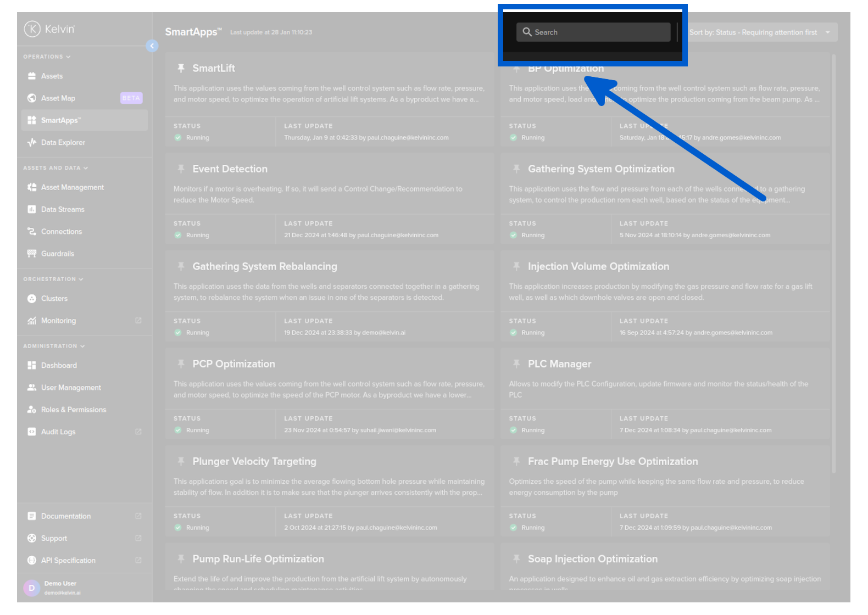Viewport: 868px width, 615px height.
Task: Pin the PLC Manager application
Action: 516,364
